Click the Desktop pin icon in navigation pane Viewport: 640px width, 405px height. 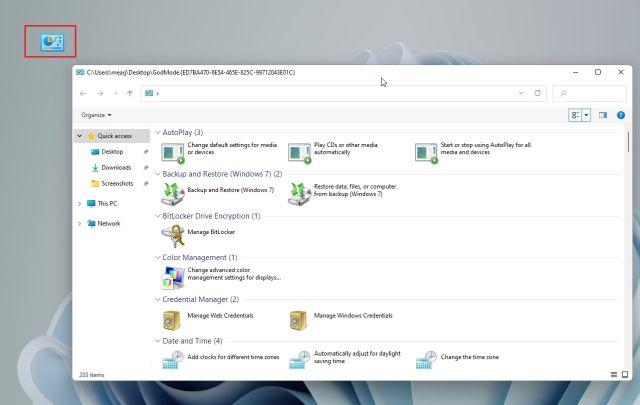tap(146, 152)
